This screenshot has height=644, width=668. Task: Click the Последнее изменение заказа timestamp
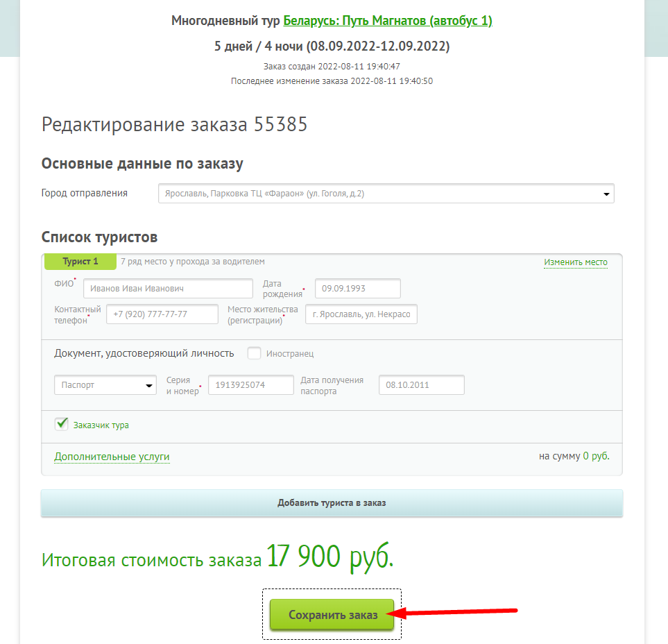point(332,81)
